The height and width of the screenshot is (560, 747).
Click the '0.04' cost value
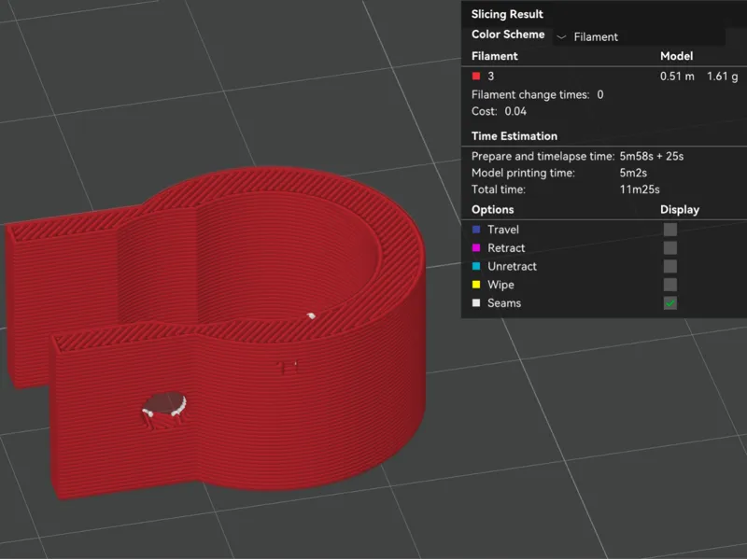515,111
